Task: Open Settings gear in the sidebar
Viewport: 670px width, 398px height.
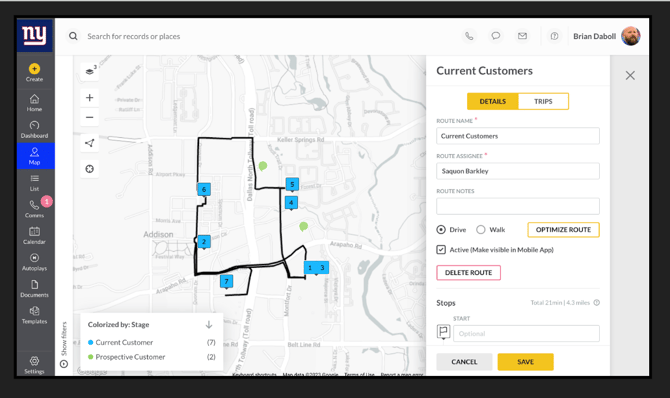Action: pyautogui.click(x=34, y=365)
